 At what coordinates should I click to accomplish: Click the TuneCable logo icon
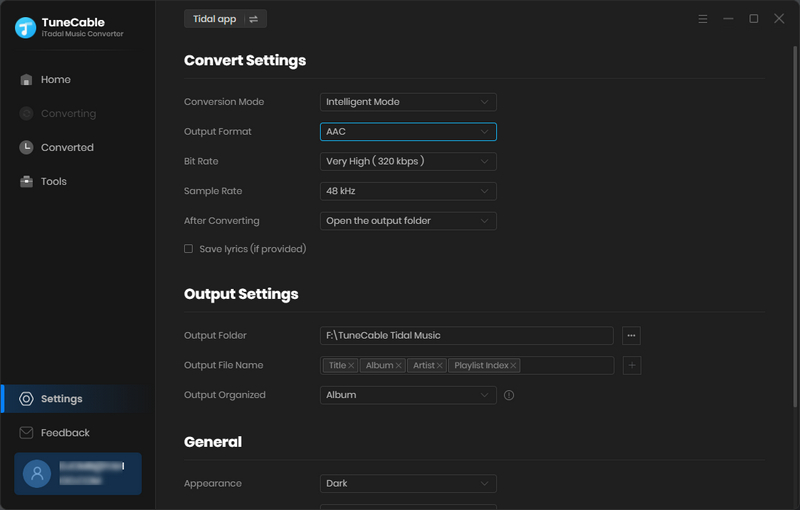26,28
